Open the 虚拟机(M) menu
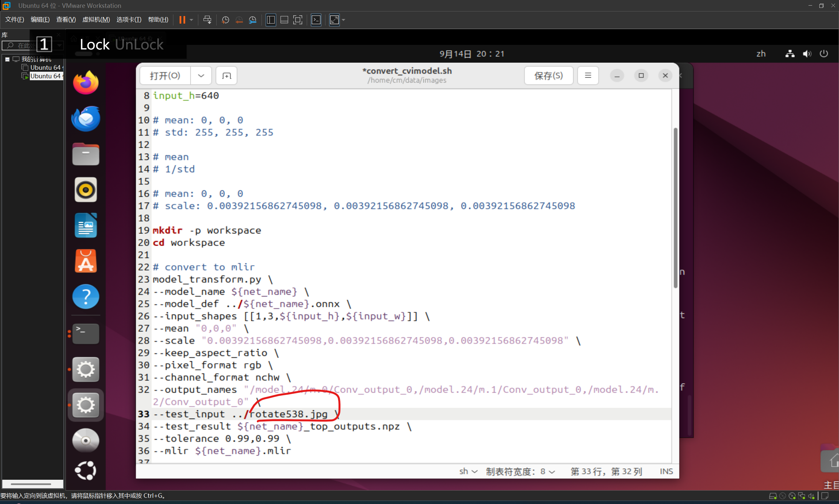 [96, 20]
